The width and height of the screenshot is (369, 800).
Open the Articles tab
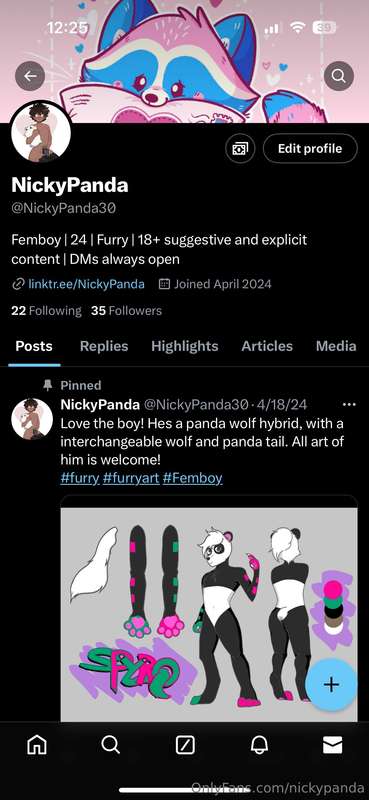[267, 346]
